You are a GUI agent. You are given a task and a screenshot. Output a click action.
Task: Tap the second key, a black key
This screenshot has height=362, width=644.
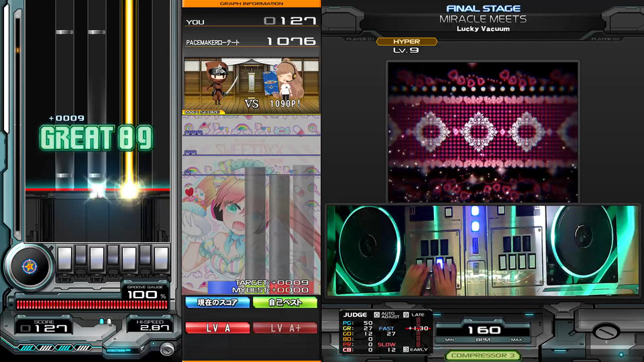click(81, 255)
